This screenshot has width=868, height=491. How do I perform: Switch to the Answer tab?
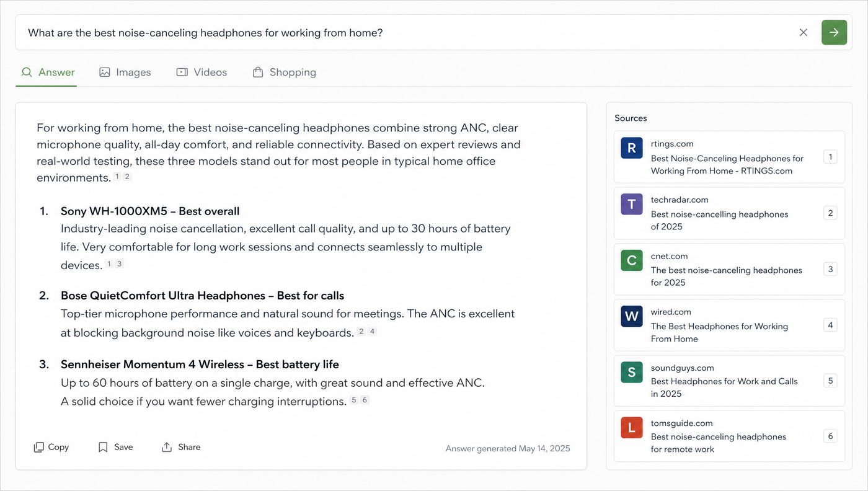pyautogui.click(x=48, y=72)
